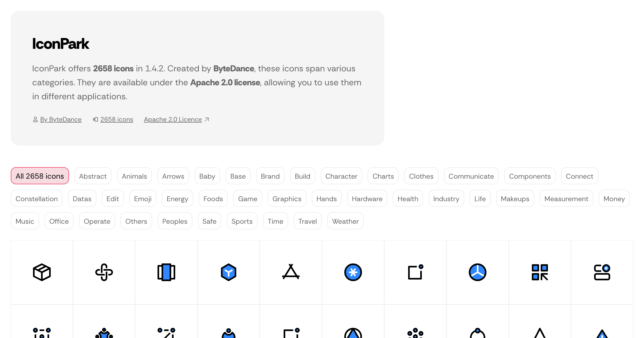Click the QR-style squares with arrow icon
The width and height of the screenshot is (644, 338).
[x=540, y=272]
